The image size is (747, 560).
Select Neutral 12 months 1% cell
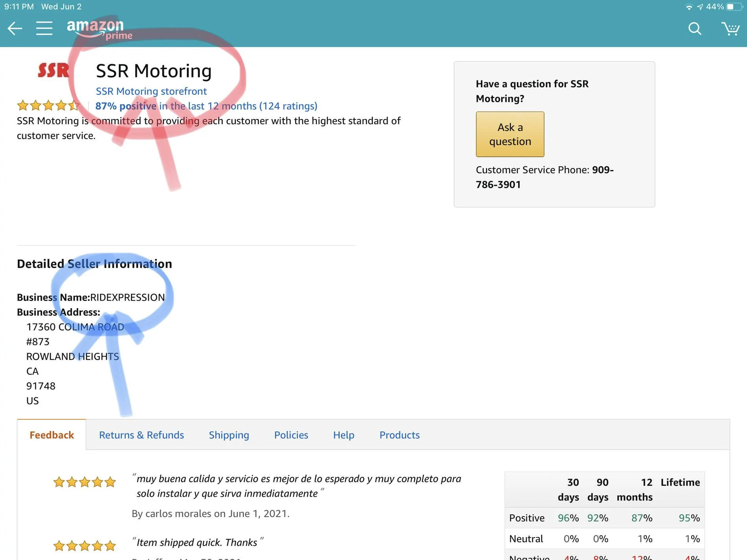pos(645,539)
